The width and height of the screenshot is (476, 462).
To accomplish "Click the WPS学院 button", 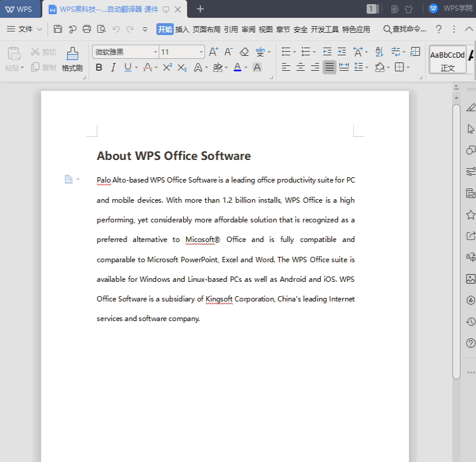I will point(451,8).
